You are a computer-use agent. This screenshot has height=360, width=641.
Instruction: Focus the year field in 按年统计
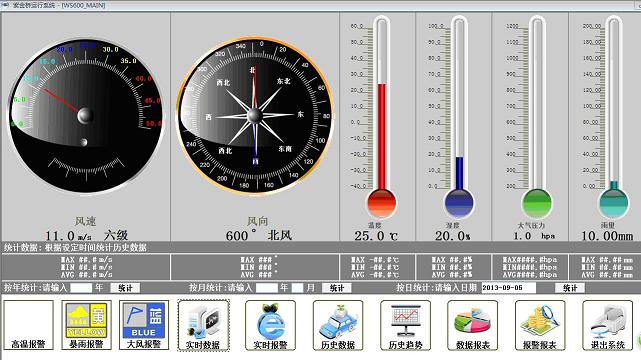point(81,288)
